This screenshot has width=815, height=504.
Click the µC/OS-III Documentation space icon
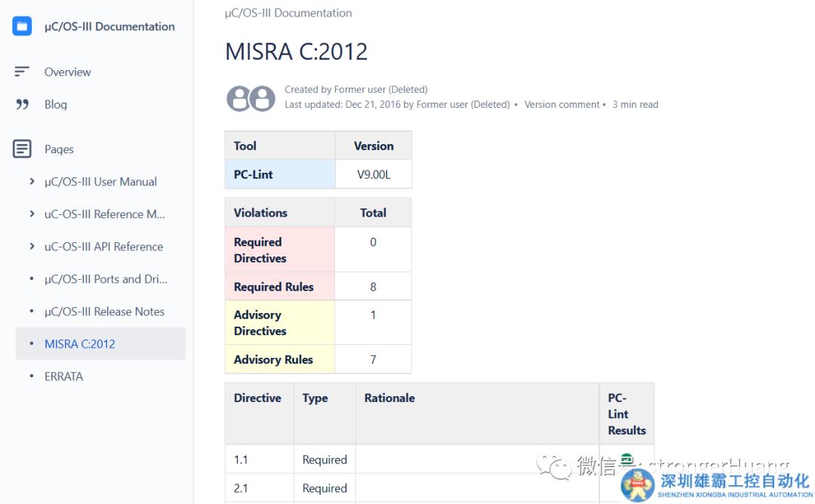[22, 26]
